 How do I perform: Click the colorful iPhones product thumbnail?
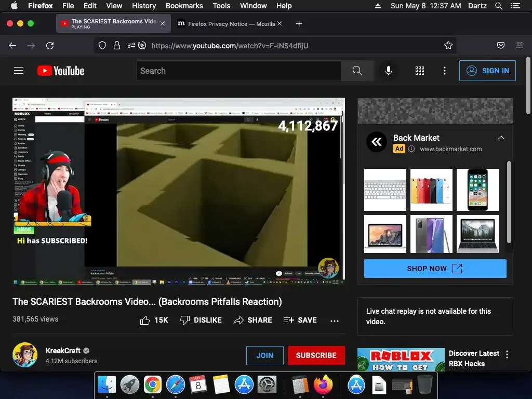coord(431,190)
